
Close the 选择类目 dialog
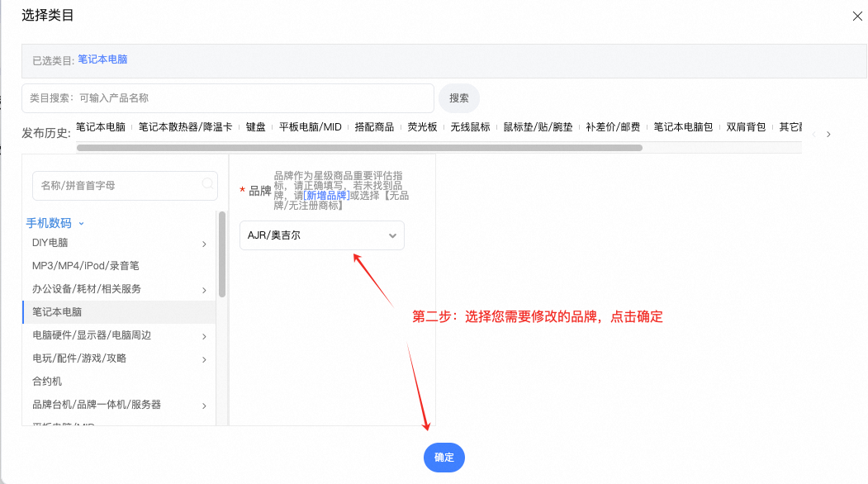857,16
